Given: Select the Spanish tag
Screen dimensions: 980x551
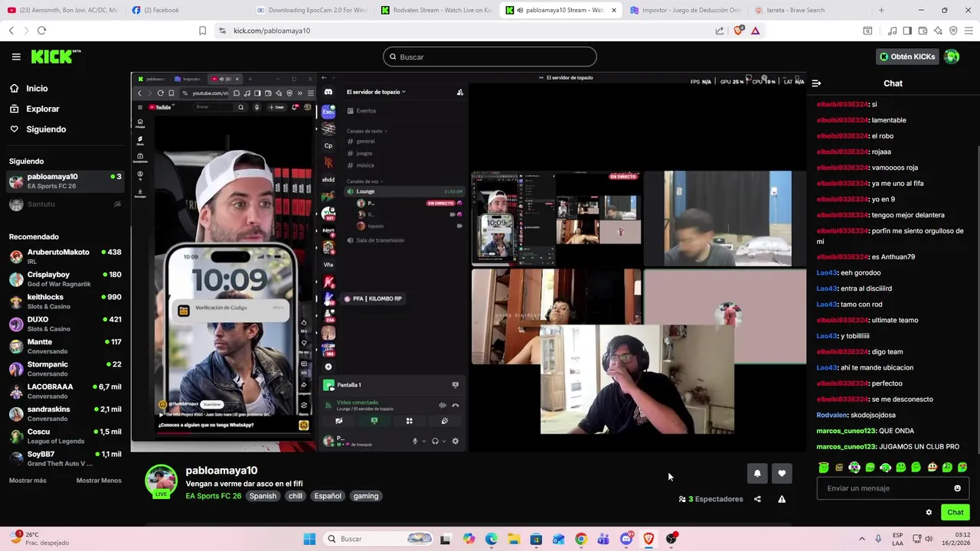Looking at the screenshot, I should pyautogui.click(x=263, y=496).
